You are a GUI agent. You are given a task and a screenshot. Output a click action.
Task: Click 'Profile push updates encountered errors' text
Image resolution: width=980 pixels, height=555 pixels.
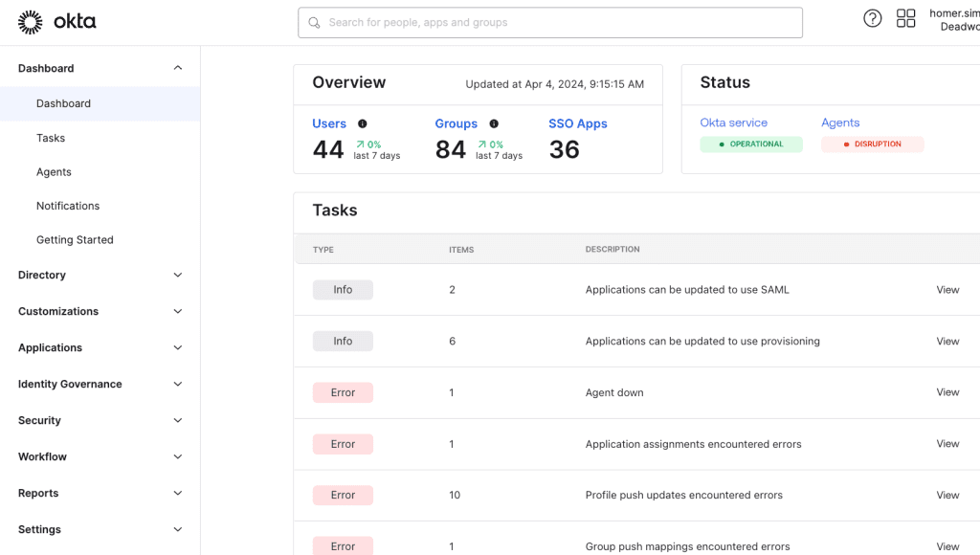point(683,495)
